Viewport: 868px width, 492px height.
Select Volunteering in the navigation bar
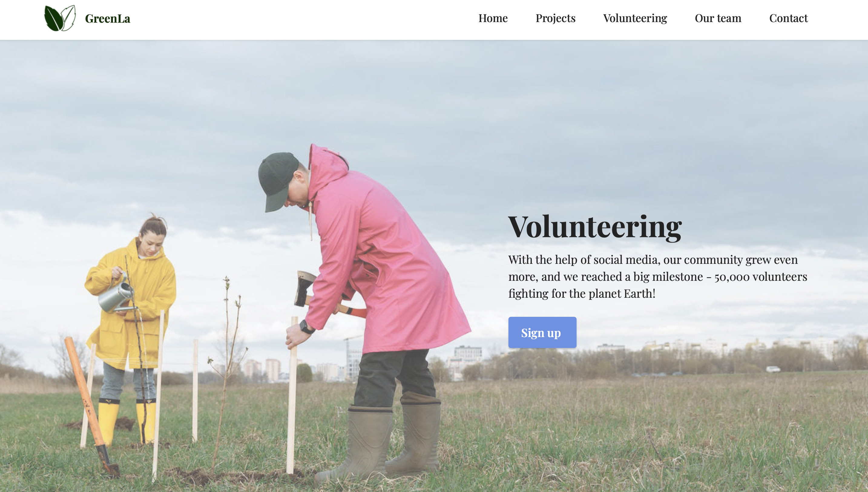(x=635, y=18)
